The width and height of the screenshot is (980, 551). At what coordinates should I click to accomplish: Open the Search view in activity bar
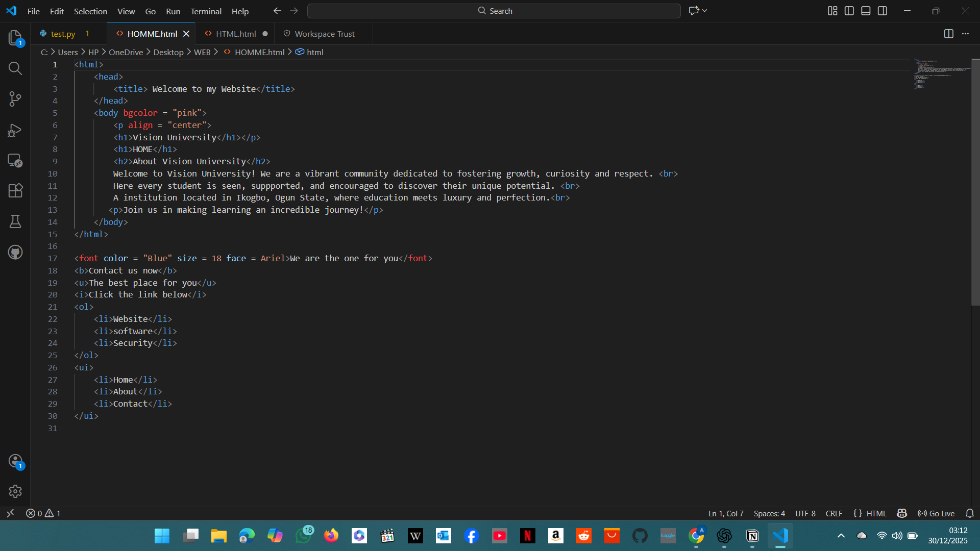(15, 68)
